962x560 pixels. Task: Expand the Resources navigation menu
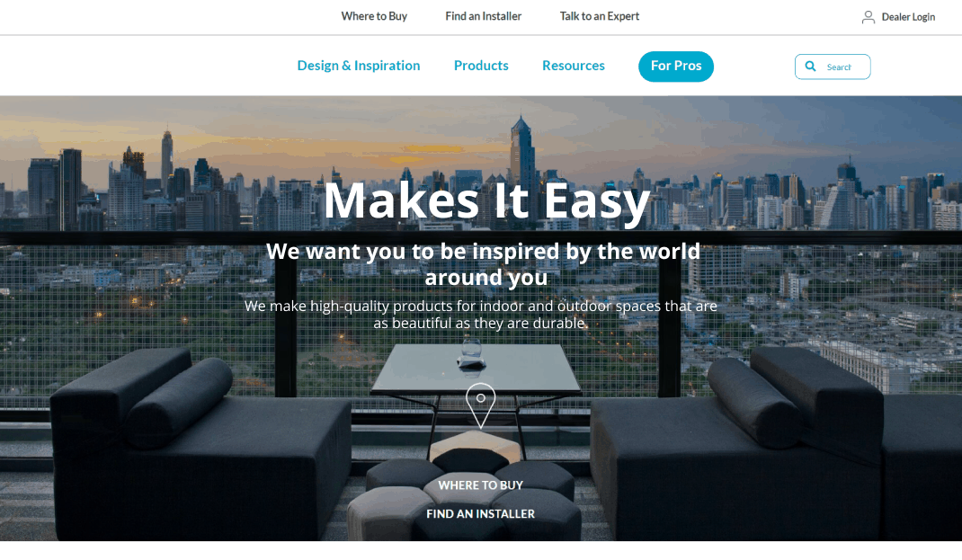[x=574, y=66]
